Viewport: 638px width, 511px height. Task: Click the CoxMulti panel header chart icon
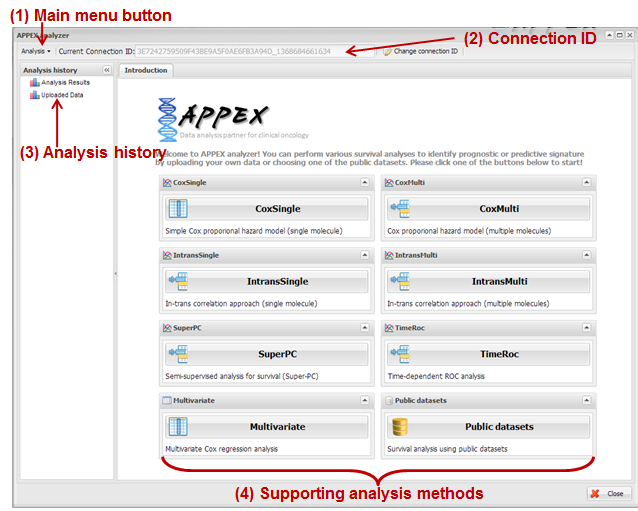(x=389, y=183)
